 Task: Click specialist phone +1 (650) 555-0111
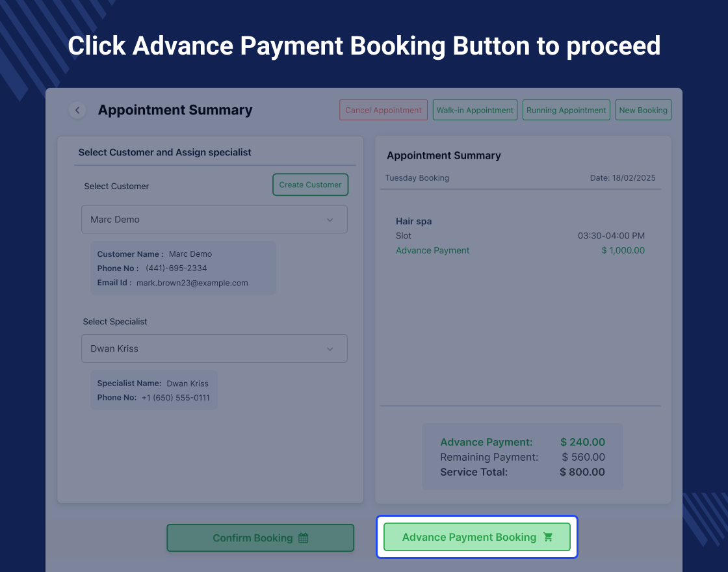click(x=175, y=397)
